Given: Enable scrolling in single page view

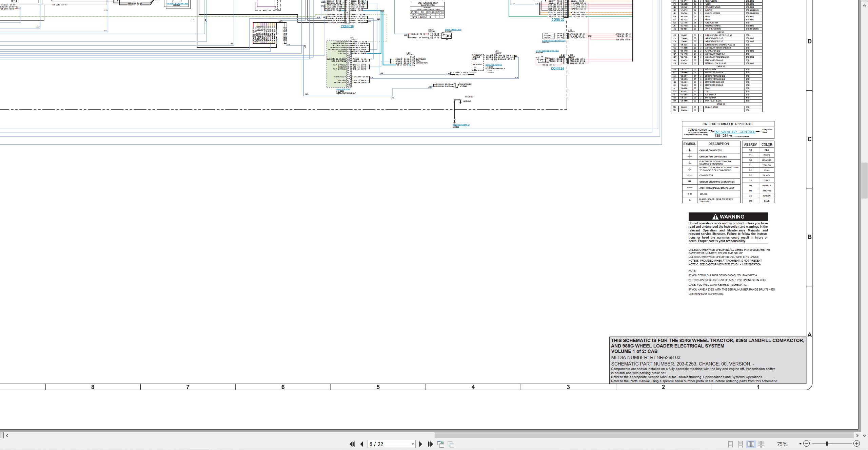Looking at the screenshot, I should click(741, 444).
